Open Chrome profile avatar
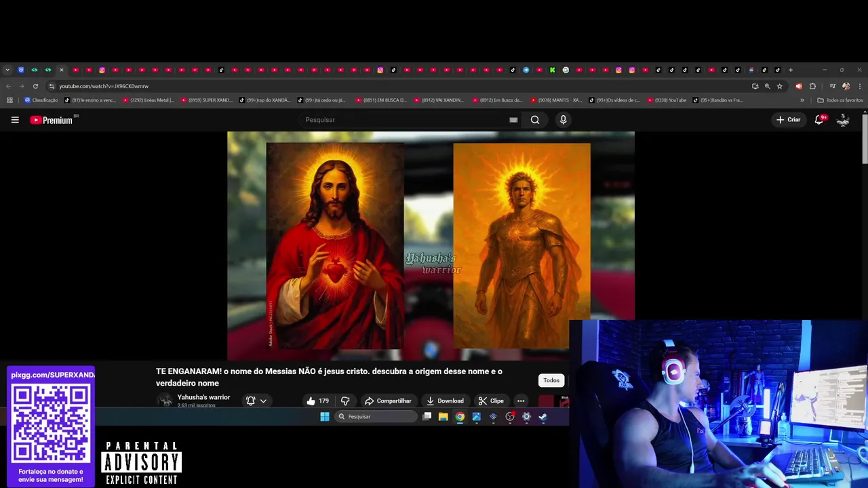Viewport: 868px width, 488px height. [846, 86]
